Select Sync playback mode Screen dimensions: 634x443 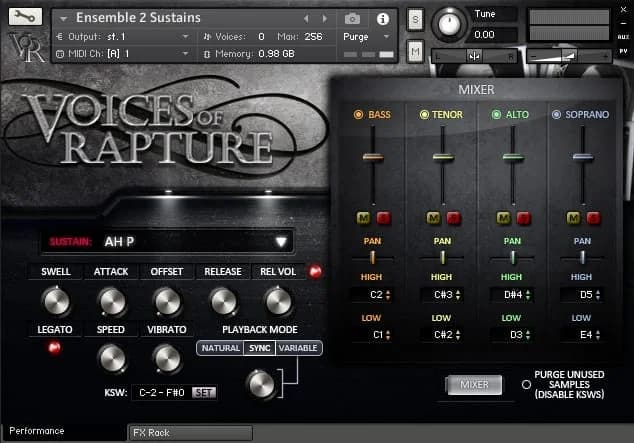(260, 348)
